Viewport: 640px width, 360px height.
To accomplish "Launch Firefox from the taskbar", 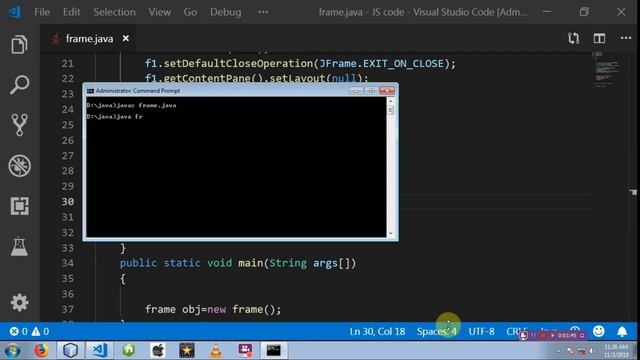I will (x=41, y=350).
